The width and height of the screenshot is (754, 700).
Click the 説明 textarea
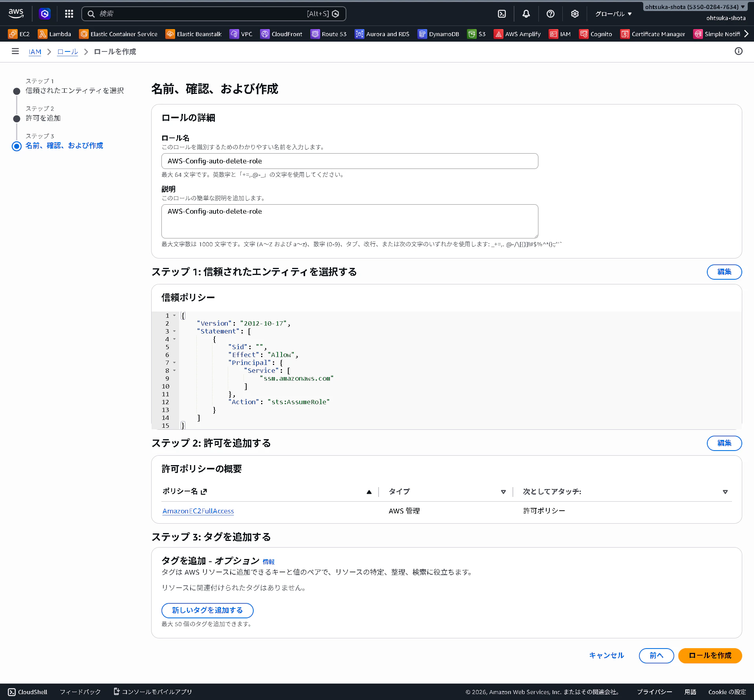coord(350,221)
